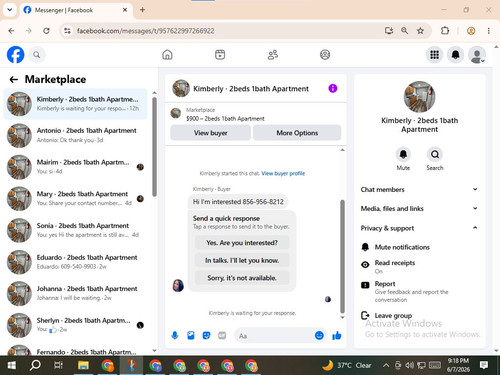Open Windows Start menu

coord(11,365)
